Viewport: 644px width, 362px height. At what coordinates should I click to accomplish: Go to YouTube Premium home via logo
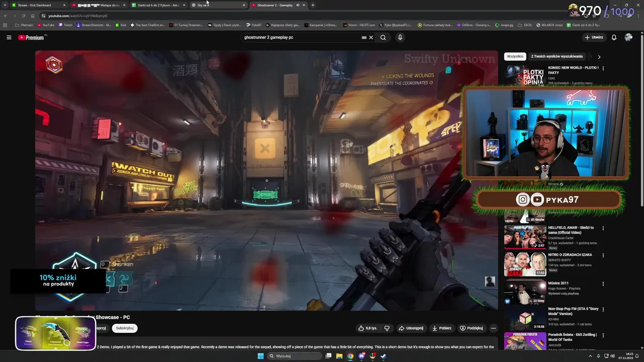point(32,37)
